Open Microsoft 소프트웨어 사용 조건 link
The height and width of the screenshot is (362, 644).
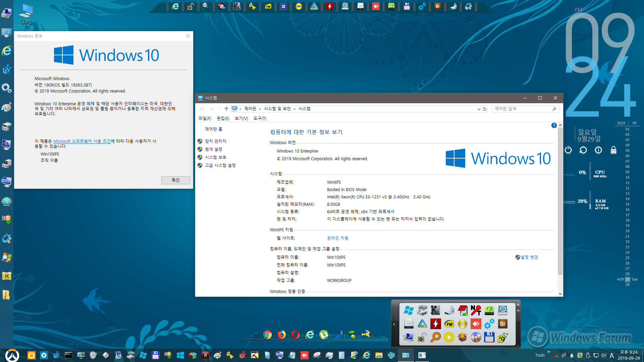82,141
